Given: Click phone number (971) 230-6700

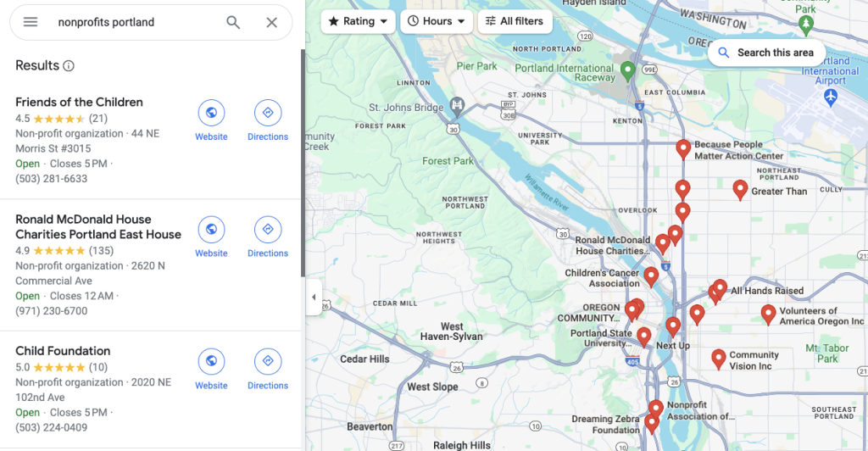Looking at the screenshot, I should (52, 311).
